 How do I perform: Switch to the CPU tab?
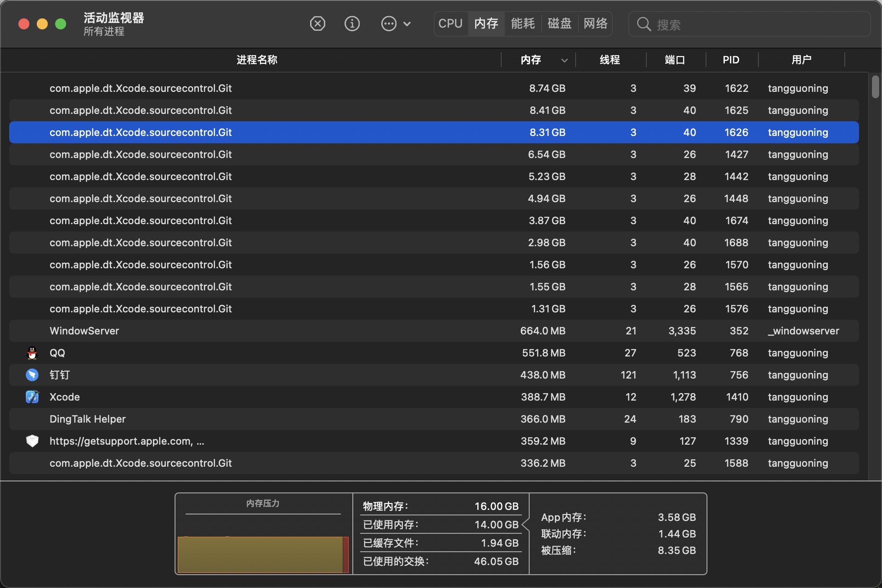point(450,23)
